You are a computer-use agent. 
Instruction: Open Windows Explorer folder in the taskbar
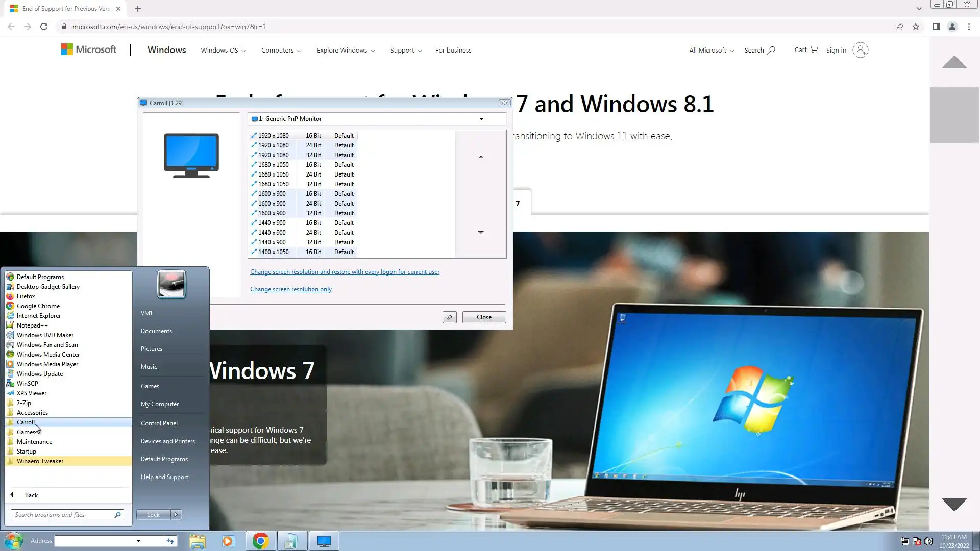click(198, 541)
